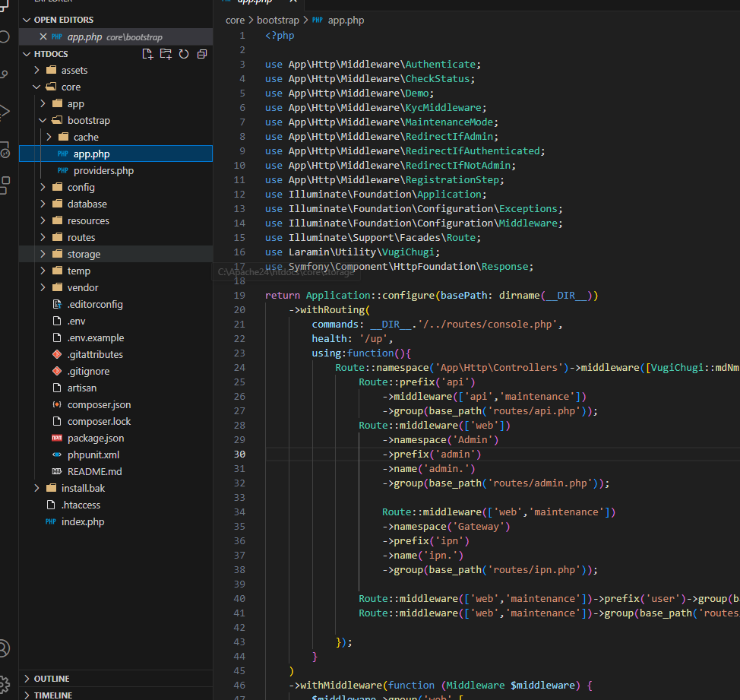740x700 pixels.
Task: Collapse the HTDOCS section
Action: [27, 54]
